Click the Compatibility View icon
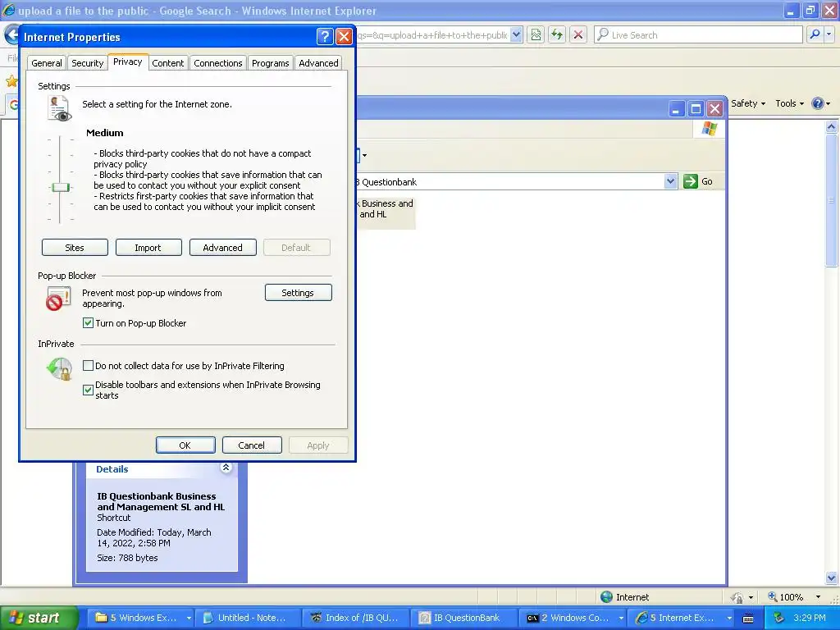This screenshot has height=630, width=840. pos(536,34)
